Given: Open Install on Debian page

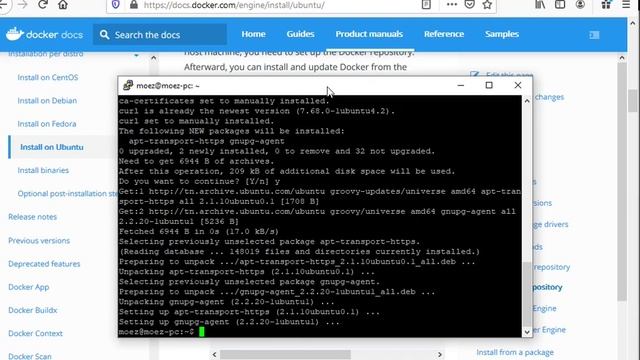Looking at the screenshot, I should tap(47, 100).
